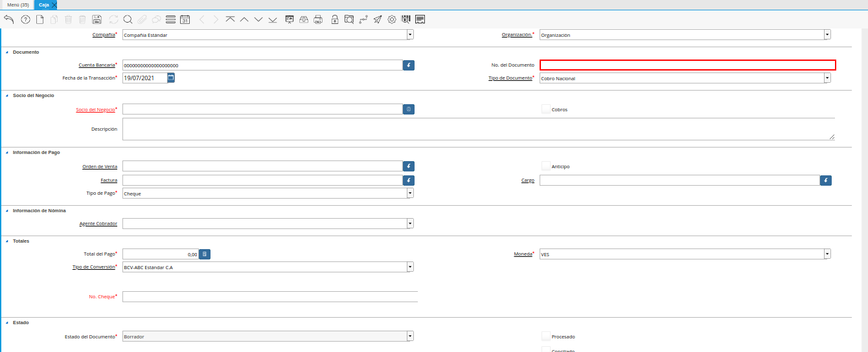Go to the next record down arrow

[x=258, y=19]
